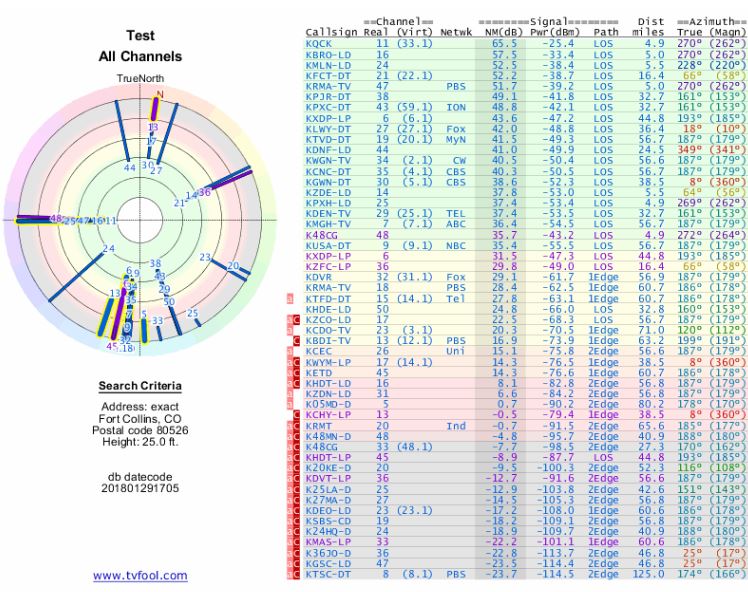Click the red 'C' marker beside KBDI-TV
The image size is (748, 592).
(296, 339)
